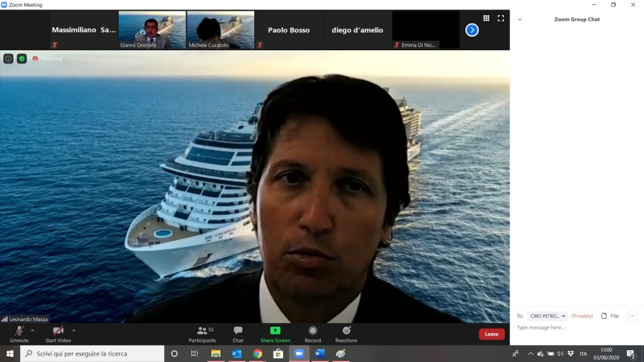Viewport: 644px width, 362px height.
Task: Open the chat recipient dropdown CIRO PETRO
Action: tap(547, 316)
